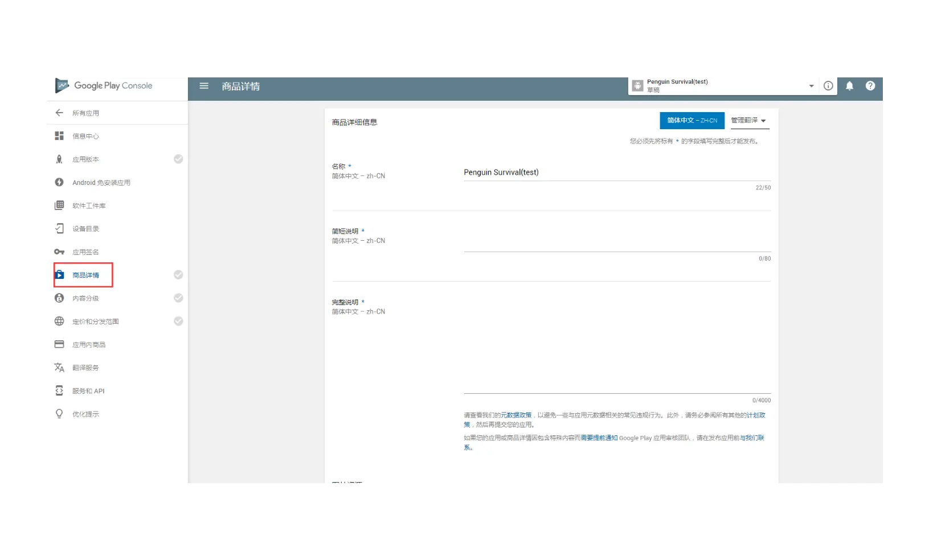This screenshot has width=929, height=560.
Task: Click the Android 免安装应用 lightning icon
Action: [x=59, y=182]
